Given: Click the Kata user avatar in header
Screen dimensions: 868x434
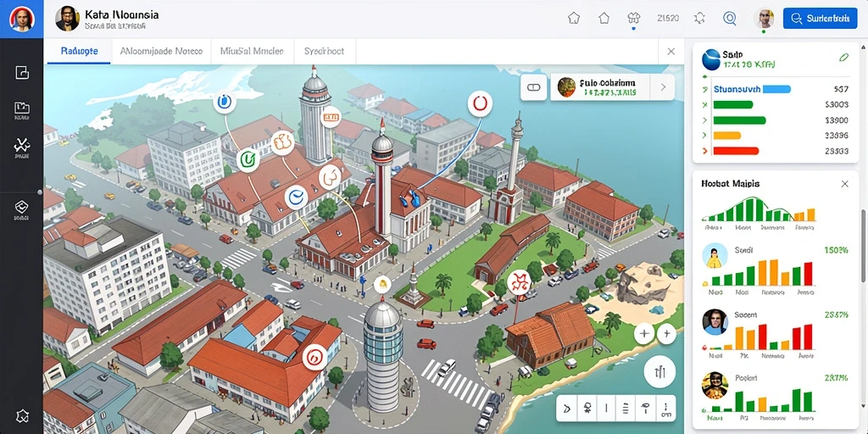Looking at the screenshot, I should (x=68, y=19).
